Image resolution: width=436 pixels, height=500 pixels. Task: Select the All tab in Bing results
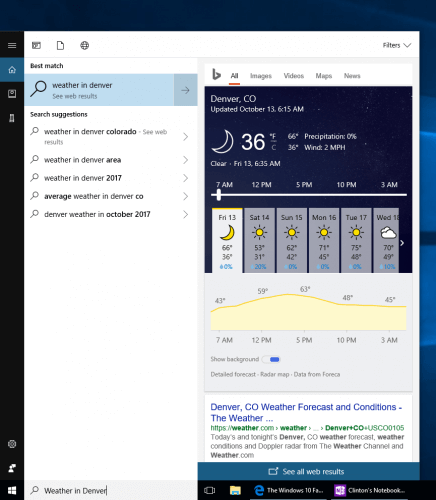point(234,76)
